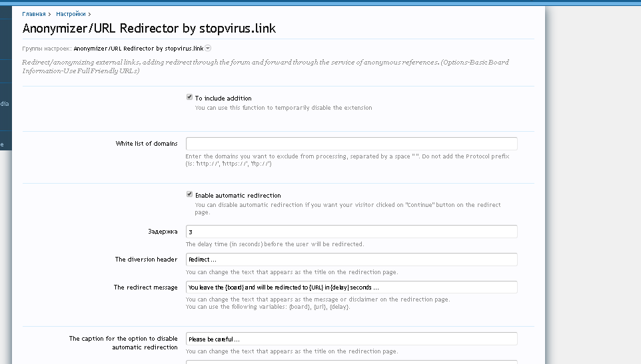Click the 'Enable automatic redirection' label text
The height and width of the screenshot is (364, 641).
tap(238, 196)
